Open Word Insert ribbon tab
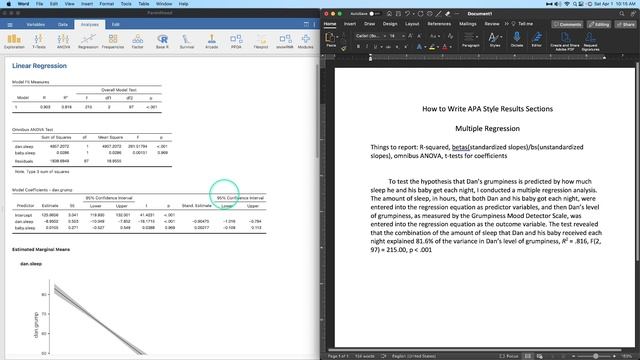This screenshot has height=360, width=640. pyautogui.click(x=350, y=24)
